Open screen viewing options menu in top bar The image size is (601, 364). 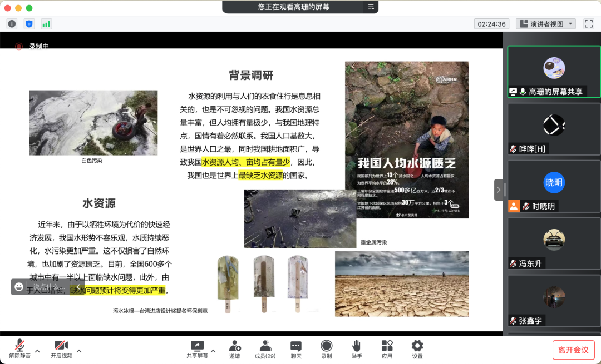(371, 7)
